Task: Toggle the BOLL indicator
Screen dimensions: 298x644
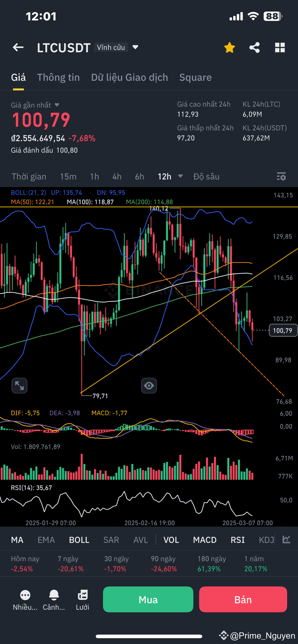Action: coord(79,540)
